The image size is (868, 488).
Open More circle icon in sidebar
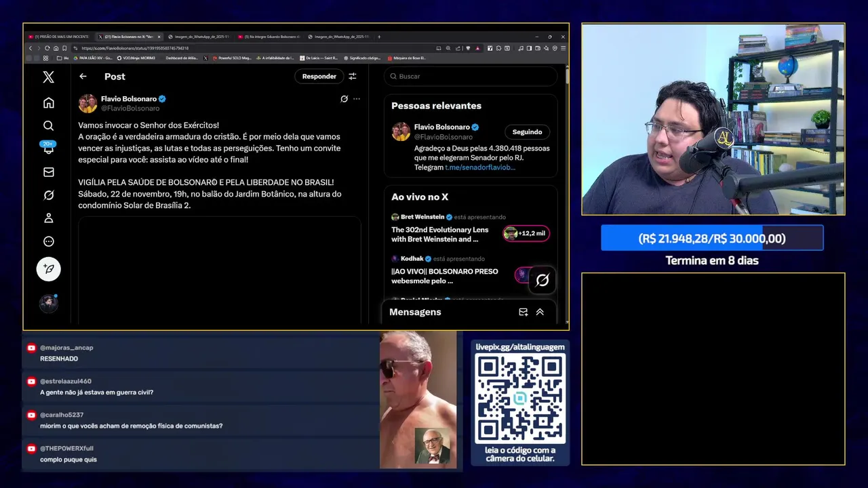[48, 241]
